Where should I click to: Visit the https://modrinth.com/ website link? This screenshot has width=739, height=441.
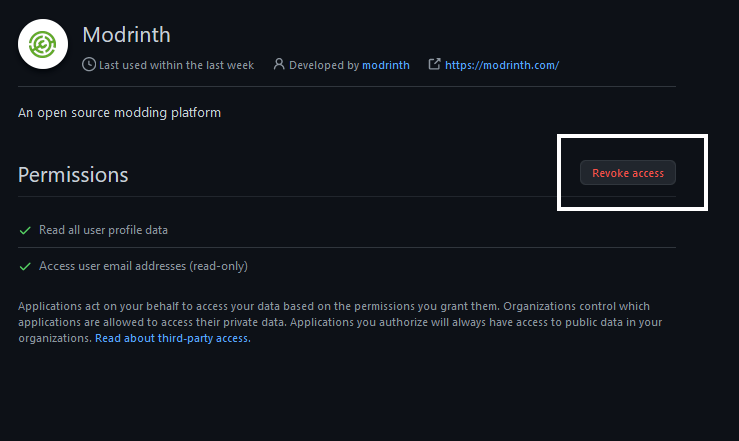(502, 65)
